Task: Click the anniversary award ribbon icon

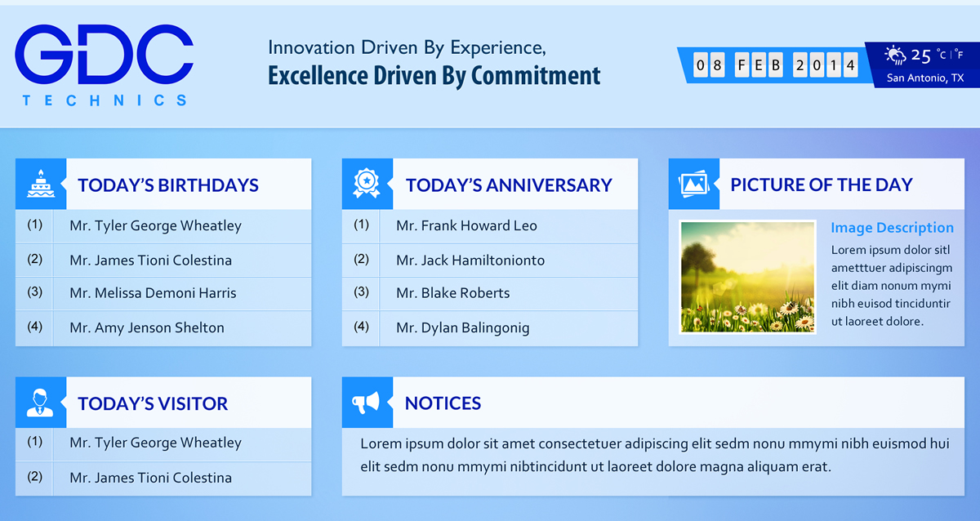Action: tap(367, 183)
